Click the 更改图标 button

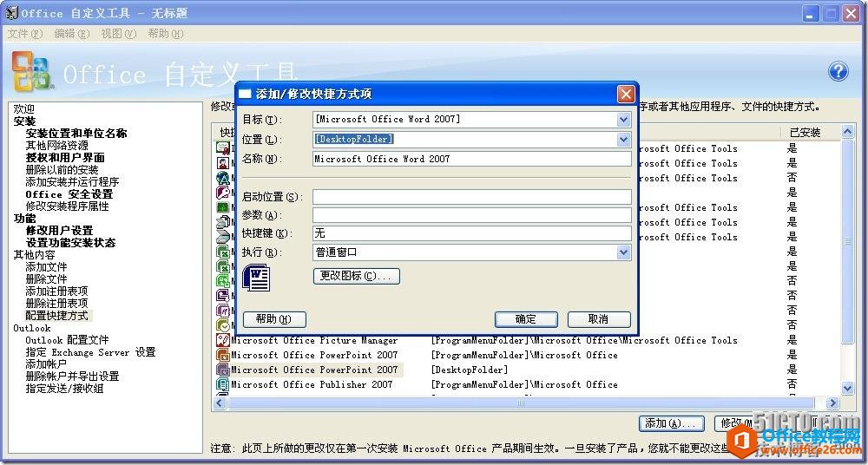[x=357, y=276]
